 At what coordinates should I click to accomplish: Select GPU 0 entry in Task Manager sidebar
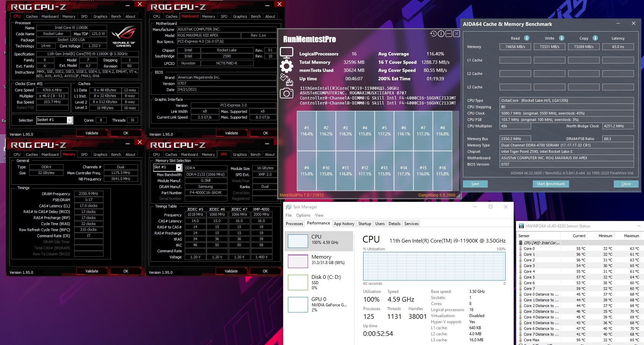click(x=318, y=304)
